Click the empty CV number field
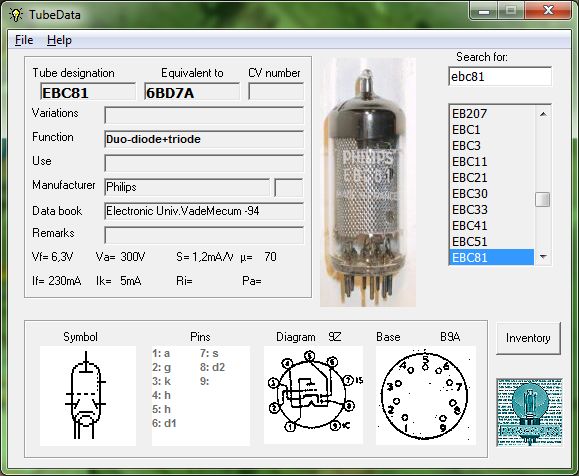The image size is (579, 476). 276,92
